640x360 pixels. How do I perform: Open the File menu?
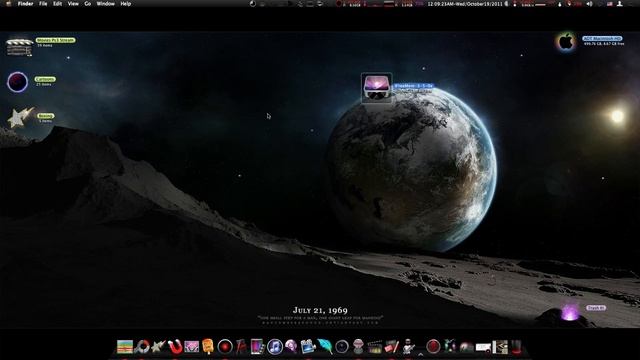[43, 4]
